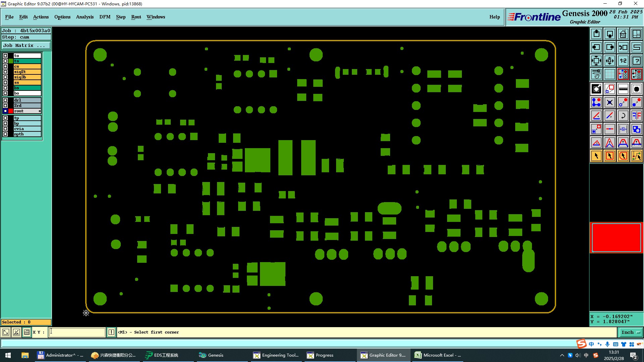Click the red rout layer color swatch

11,111
